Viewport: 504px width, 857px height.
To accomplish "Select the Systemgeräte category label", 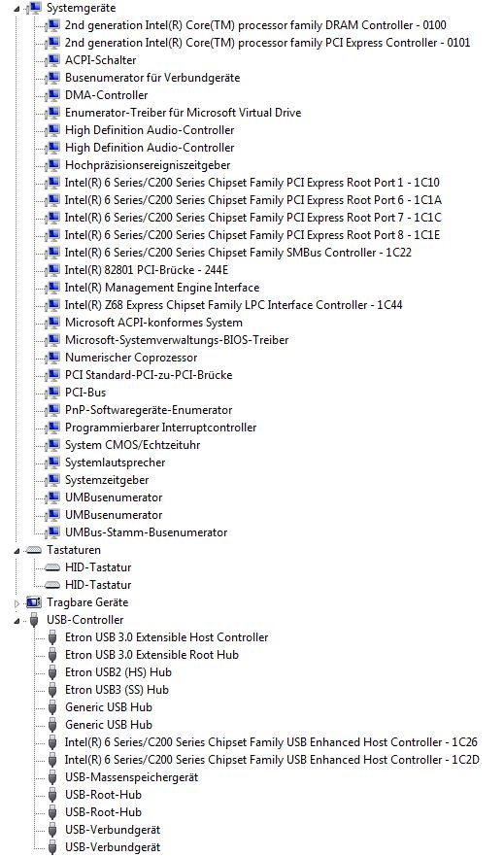I will 81,8.
